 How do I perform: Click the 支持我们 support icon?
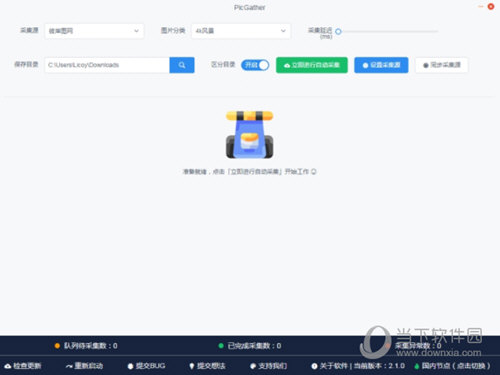tap(253, 366)
